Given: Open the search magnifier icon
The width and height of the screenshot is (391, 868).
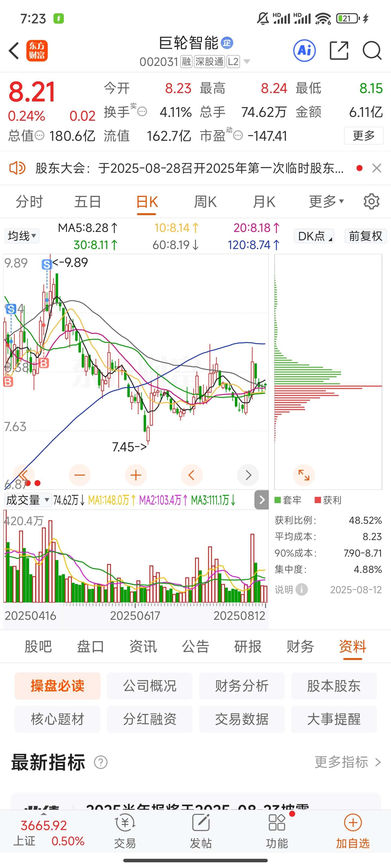Looking at the screenshot, I should tap(372, 50).
